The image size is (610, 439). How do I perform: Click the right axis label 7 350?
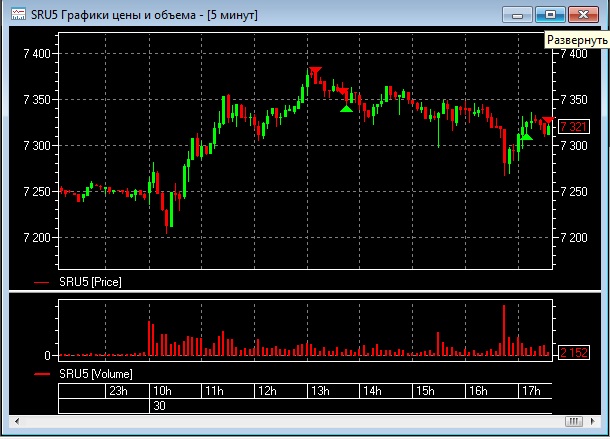(574, 100)
